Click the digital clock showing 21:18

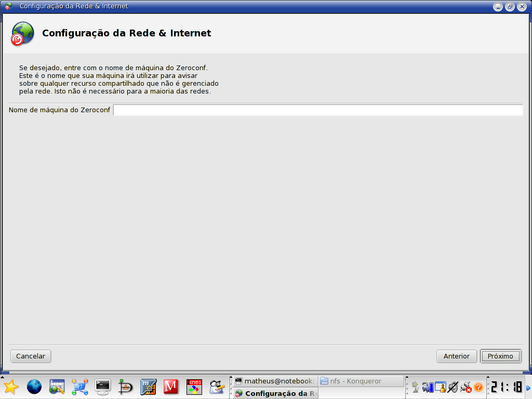point(506,387)
